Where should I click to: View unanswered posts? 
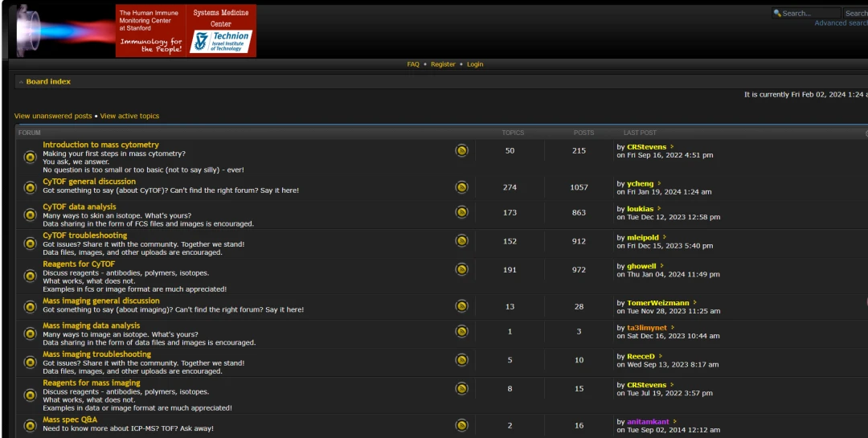point(53,116)
